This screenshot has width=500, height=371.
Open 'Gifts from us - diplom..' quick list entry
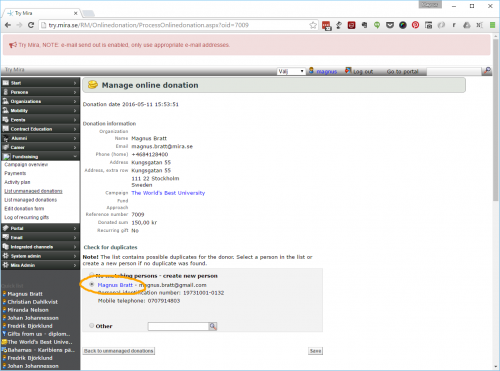[x=39, y=334]
